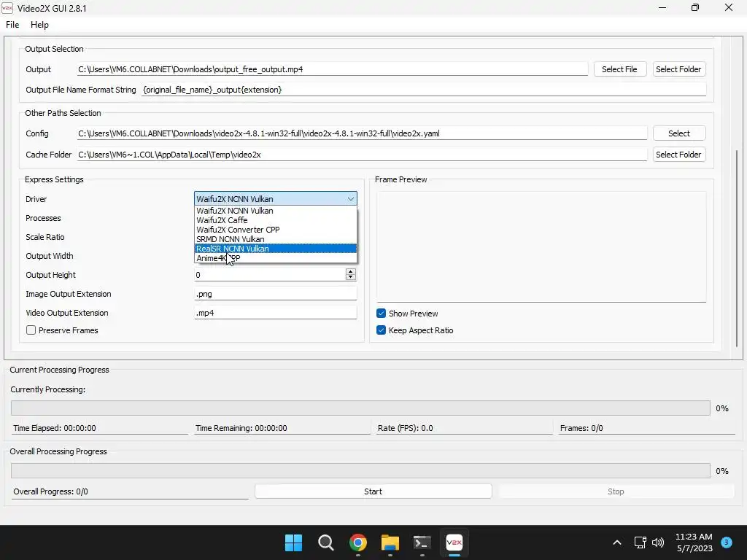The image size is (747, 560).
Task: Click the Config path input field
Action: [x=362, y=133]
